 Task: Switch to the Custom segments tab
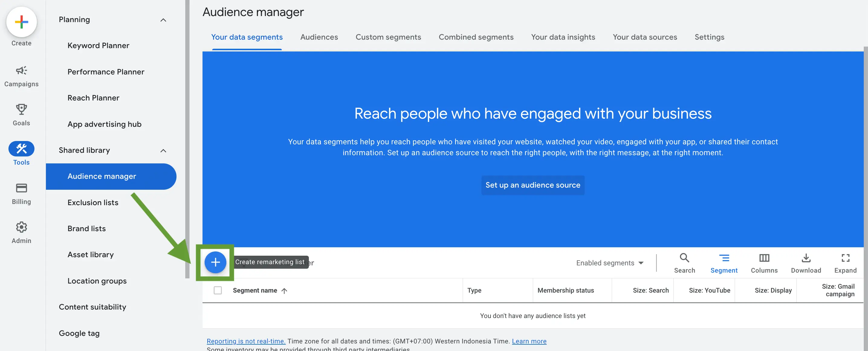[388, 37]
